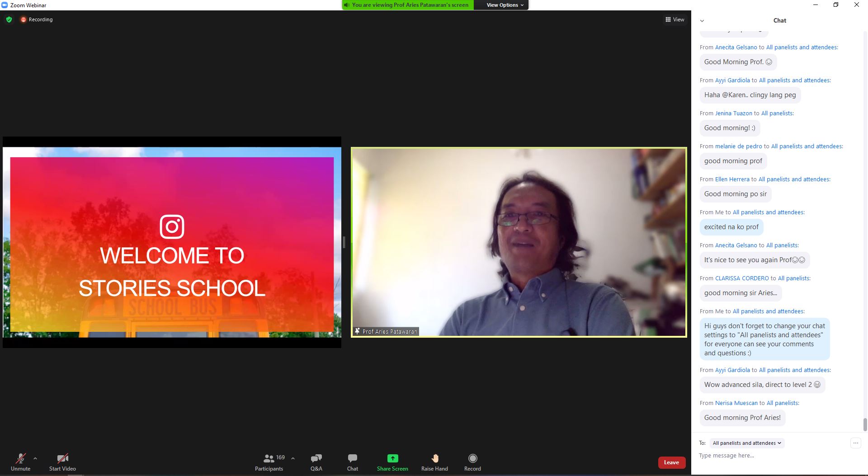This screenshot has width=868, height=476.
Task: Click the Start Video camera icon
Action: 62,458
